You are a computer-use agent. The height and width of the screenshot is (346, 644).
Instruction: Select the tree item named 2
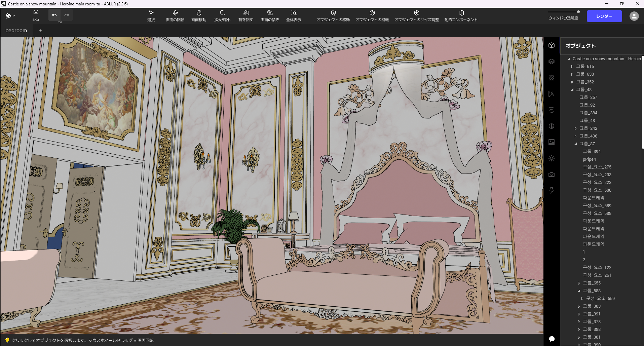coord(584,260)
